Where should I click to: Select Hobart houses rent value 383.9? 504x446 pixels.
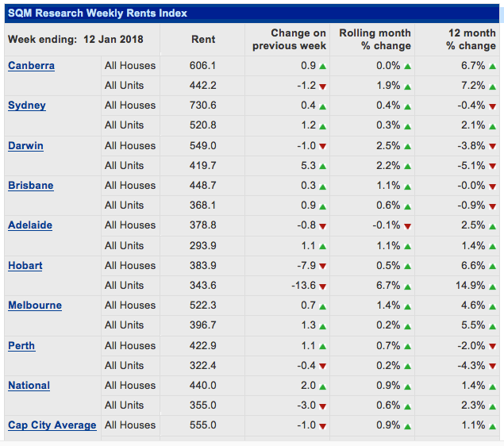tap(203, 265)
